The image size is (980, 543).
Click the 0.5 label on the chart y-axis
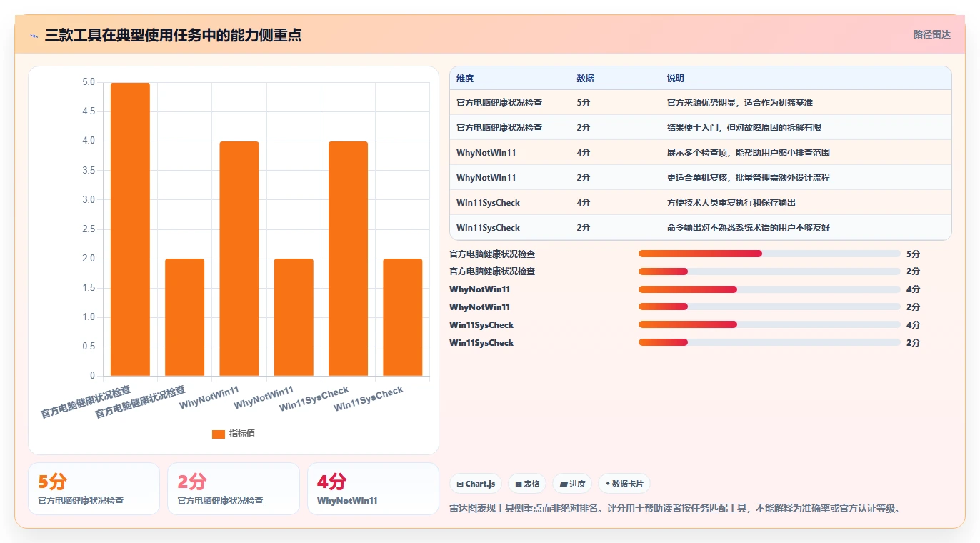click(89, 347)
